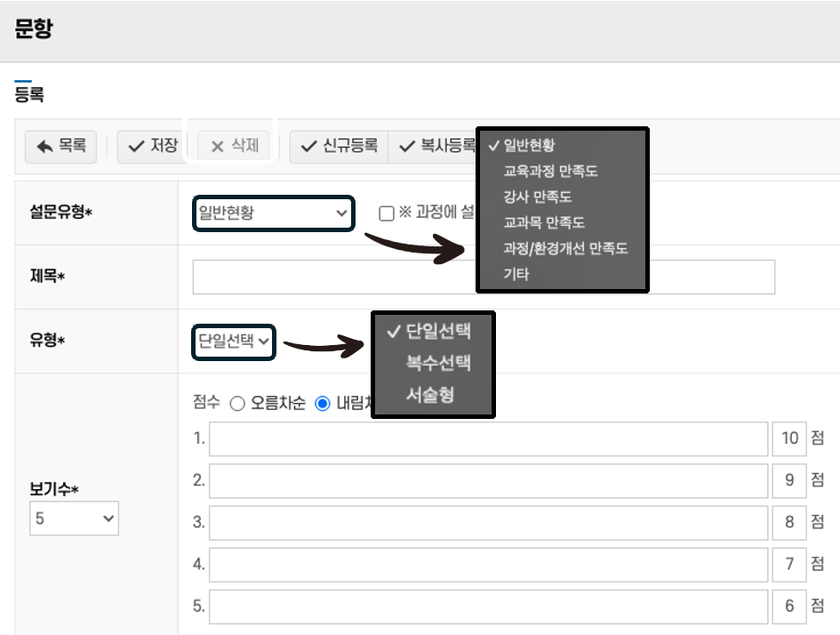Viewport: 840px width, 635px height.
Task: Click the checkmark icon on 신규등록
Action: (307, 148)
